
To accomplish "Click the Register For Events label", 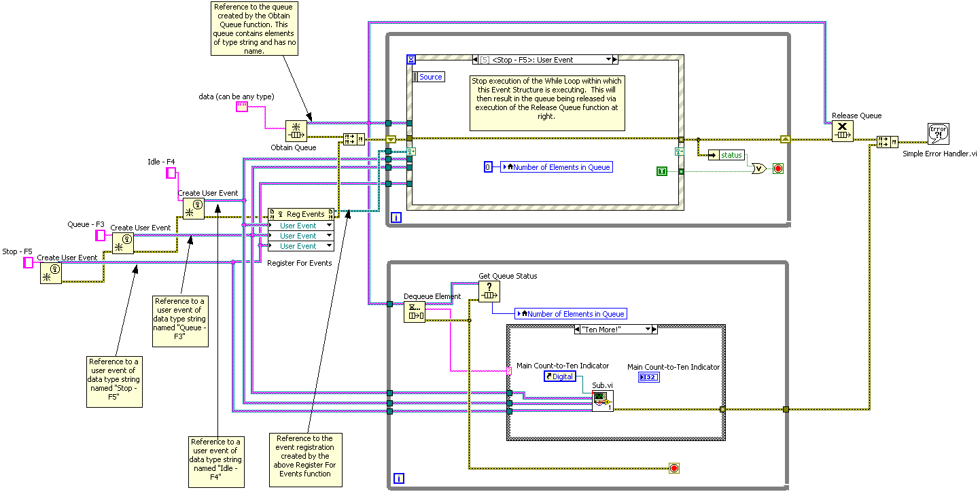I will tap(300, 263).
